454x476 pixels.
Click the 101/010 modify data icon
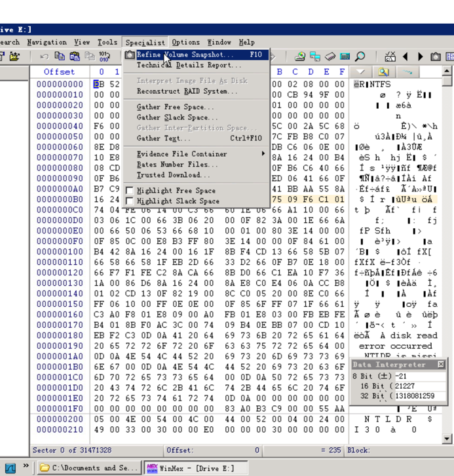105,56
